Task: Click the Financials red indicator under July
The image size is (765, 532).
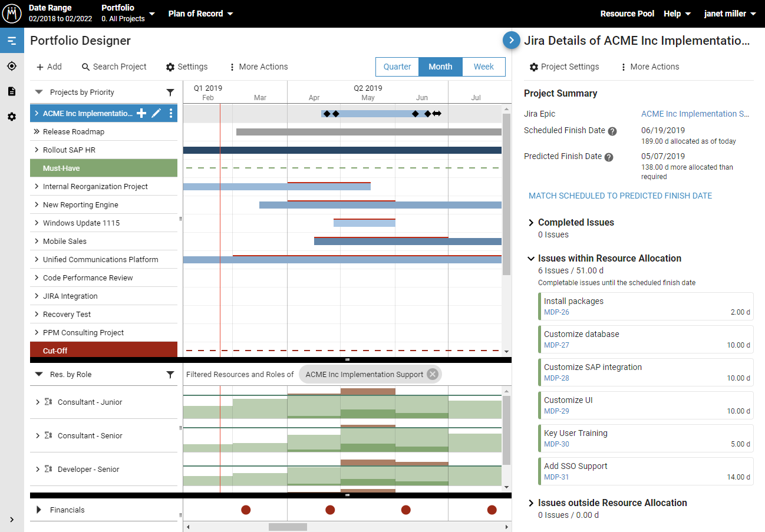Action: [492, 510]
